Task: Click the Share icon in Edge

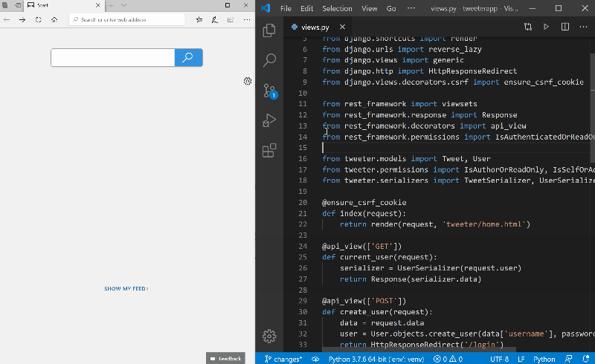Action: coord(231,20)
